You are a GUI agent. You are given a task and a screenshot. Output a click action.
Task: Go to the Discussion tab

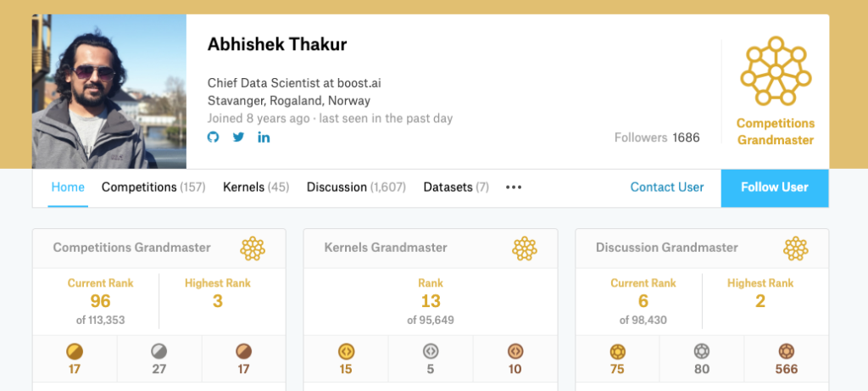pos(356,187)
